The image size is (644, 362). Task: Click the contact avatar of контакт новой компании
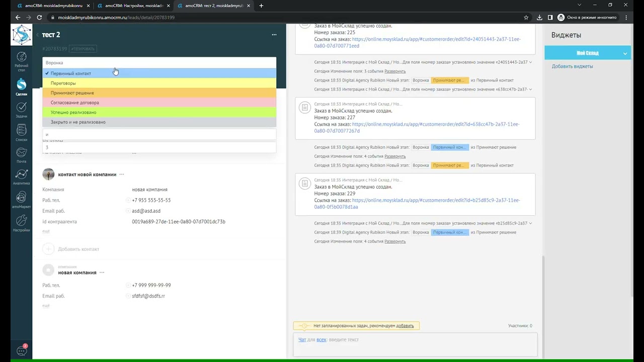pyautogui.click(x=48, y=174)
